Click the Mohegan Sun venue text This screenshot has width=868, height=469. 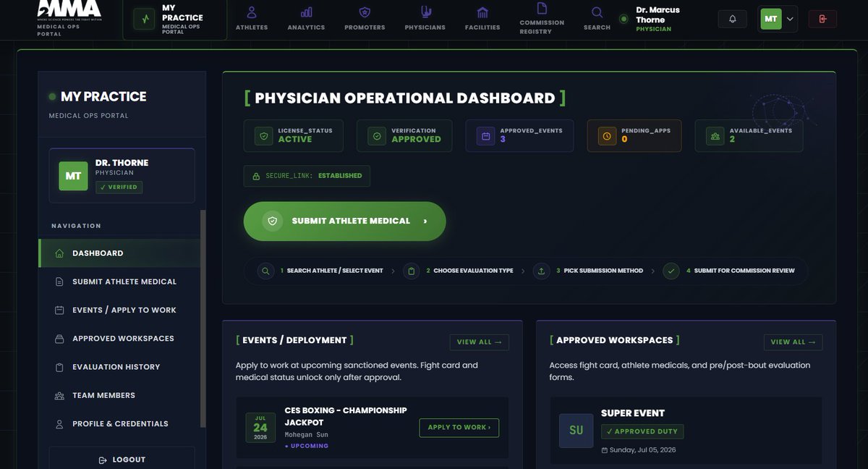tap(307, 434)
